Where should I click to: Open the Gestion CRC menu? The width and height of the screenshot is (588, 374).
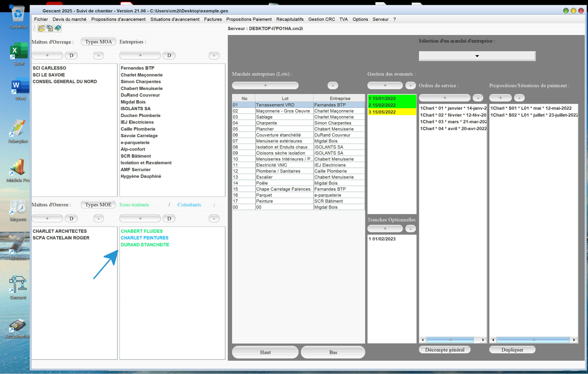coord(321,19)
